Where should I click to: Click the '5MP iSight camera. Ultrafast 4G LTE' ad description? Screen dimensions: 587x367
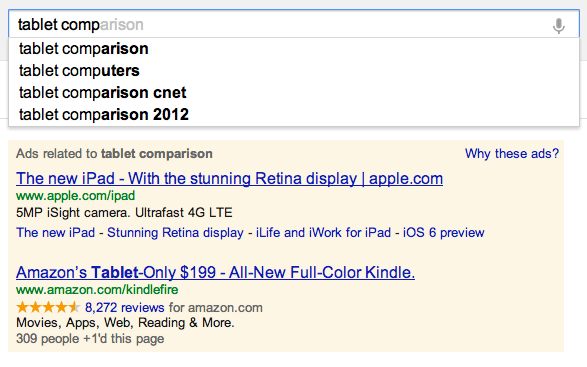124,213
